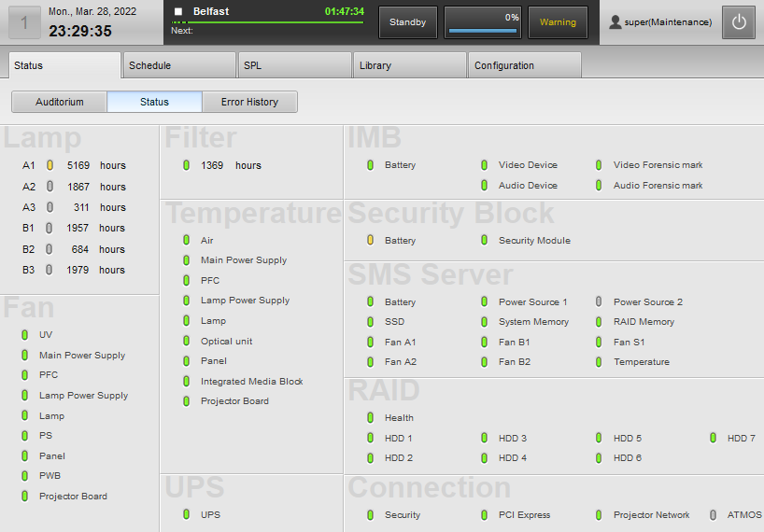Show the Auditorium view
The image size is (764, 532).
[x=60, y=102]
